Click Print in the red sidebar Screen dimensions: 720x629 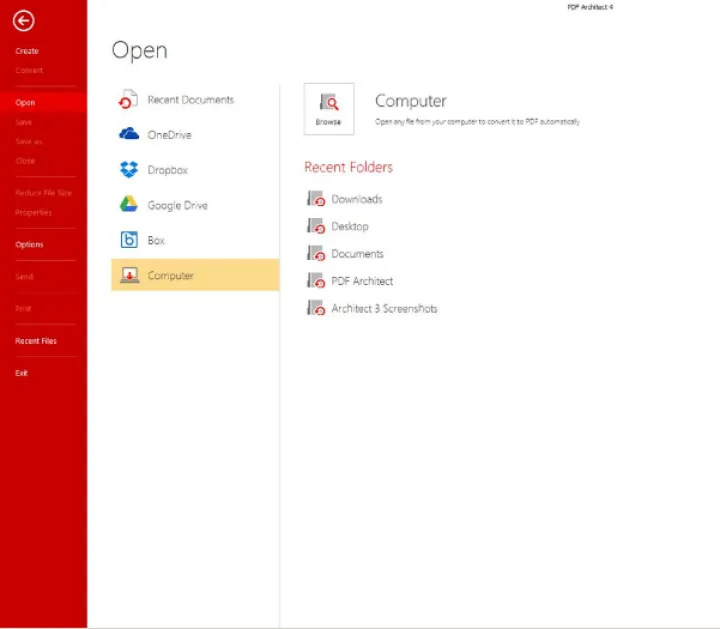click(23, 309)
